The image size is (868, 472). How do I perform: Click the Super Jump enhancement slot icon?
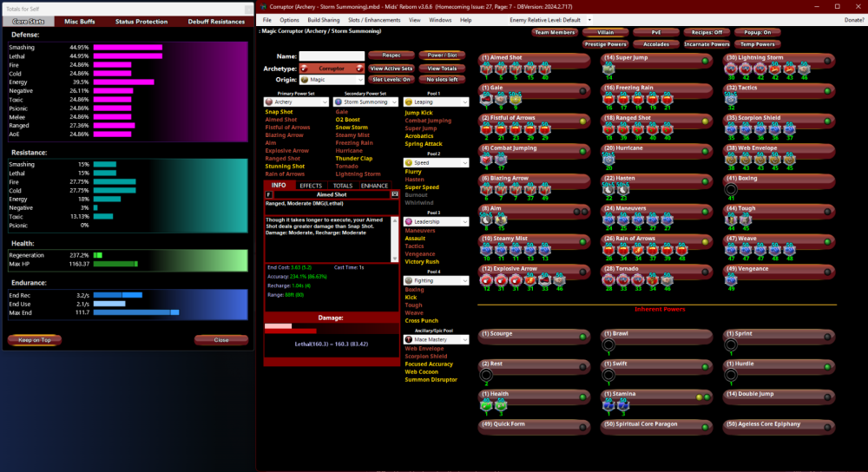(x=609, y=69)
